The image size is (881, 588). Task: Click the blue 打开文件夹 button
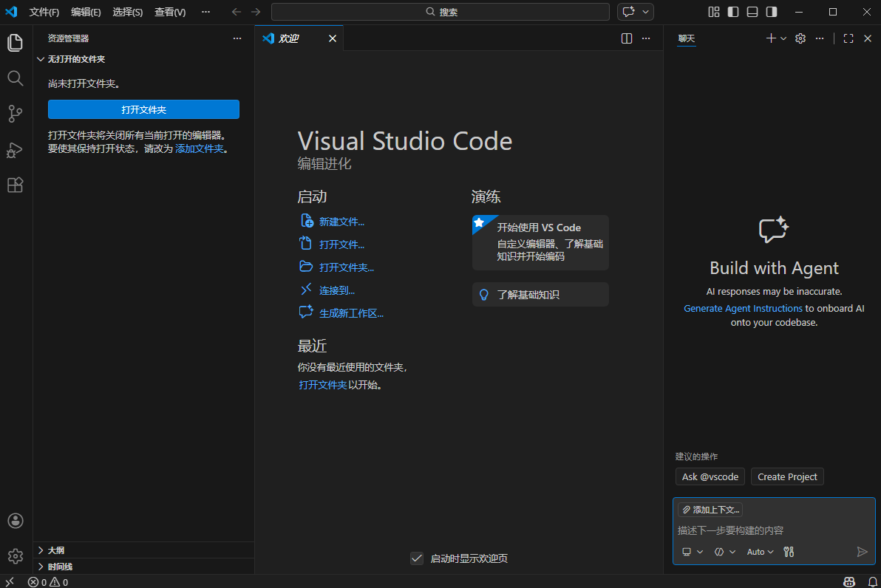pos(143,109)
